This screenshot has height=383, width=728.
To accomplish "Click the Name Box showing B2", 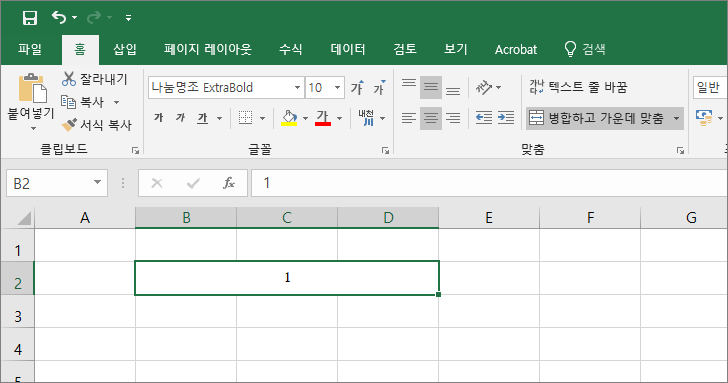I will (x=49, y=183).
